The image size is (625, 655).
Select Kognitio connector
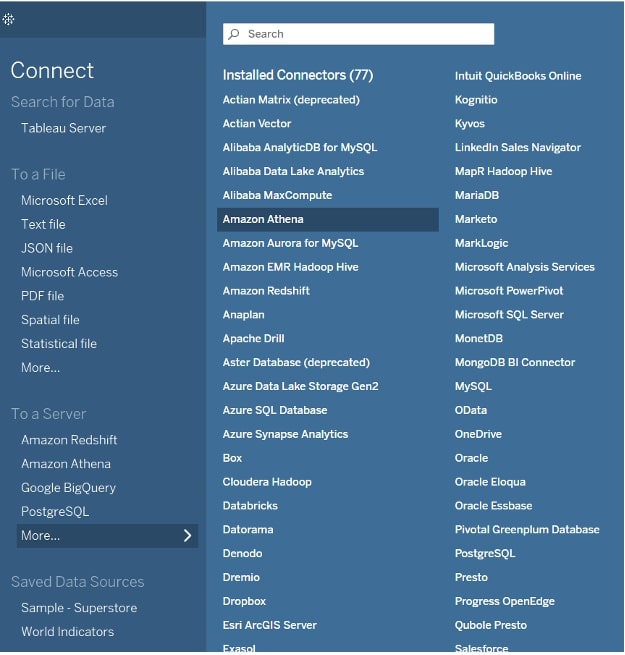pyautogui.click(x=476, y=100)
